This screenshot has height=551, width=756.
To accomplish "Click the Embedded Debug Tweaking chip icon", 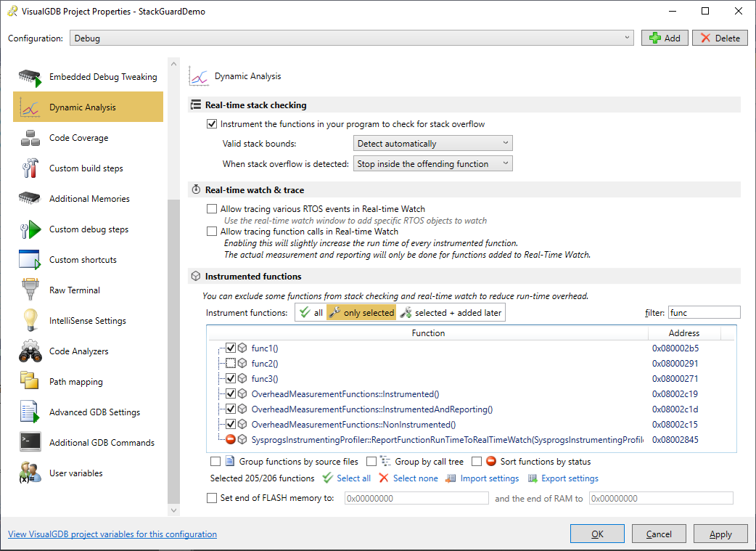I will pyautogui.click(x=30, y=77).
